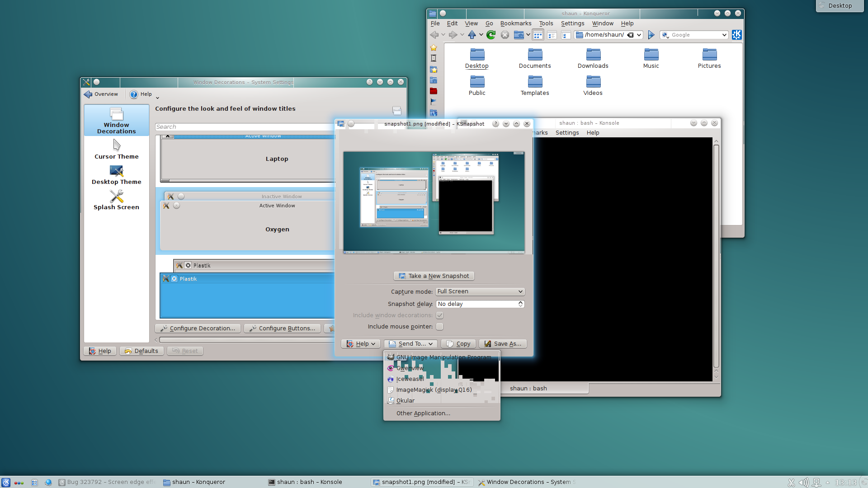Open the Pictures folder in Konqueror
Screen dimensions: 868x488
coord(709,59)
